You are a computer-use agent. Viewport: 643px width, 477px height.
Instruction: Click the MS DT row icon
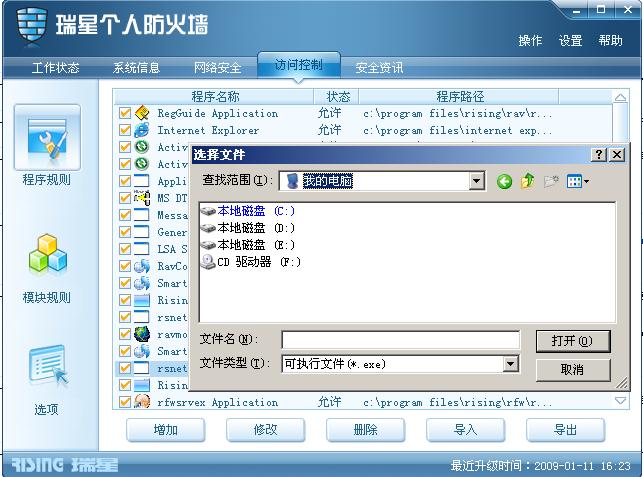(142, 198)
